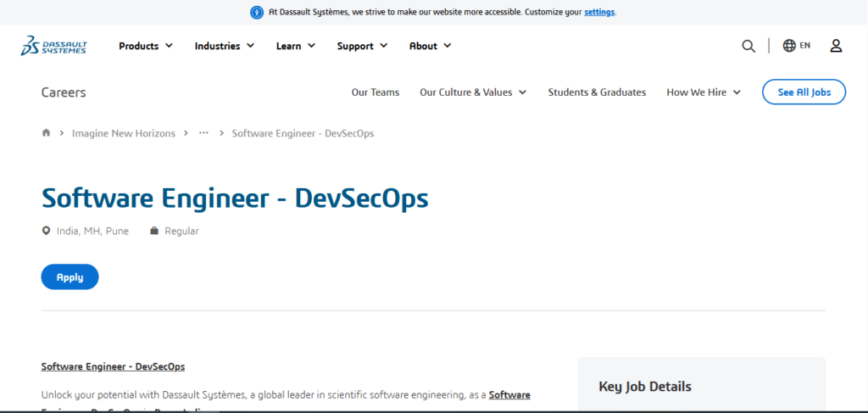The height and width of the screenshot is (413, 868).
Task: Click Software Engineer - DevSecOps breadcrumb
Action: point(303,133)
